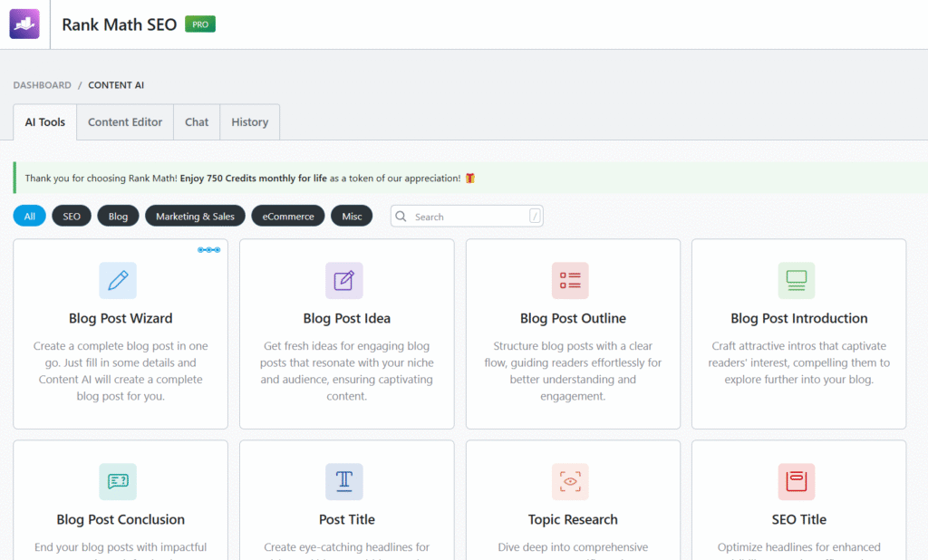This screenshot has height=560, width=928.
Task: Click the Post Title text icon
Action: (343, 481)
